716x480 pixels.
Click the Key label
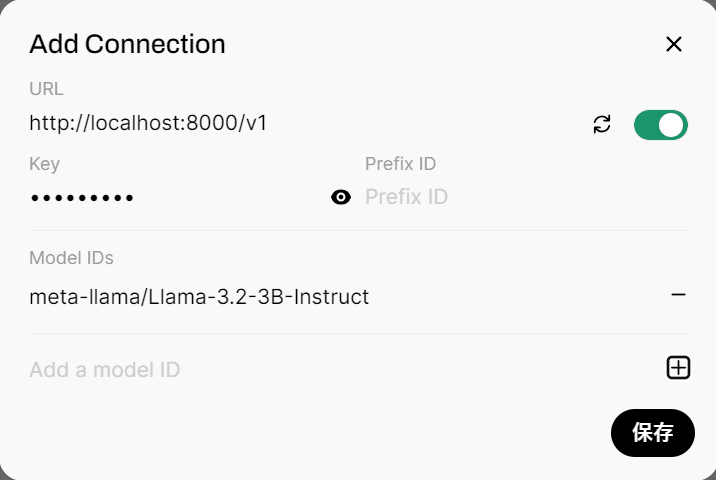(44, 164)
